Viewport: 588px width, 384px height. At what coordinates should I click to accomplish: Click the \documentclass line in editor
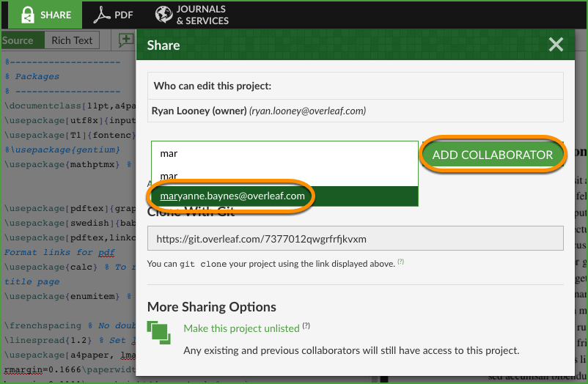(x=70, y=106)
